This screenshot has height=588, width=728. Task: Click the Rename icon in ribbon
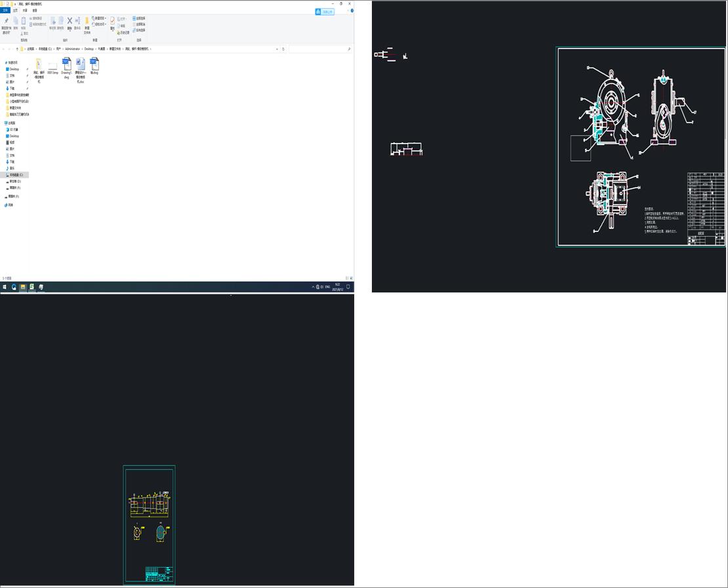[x=77, y=22]
